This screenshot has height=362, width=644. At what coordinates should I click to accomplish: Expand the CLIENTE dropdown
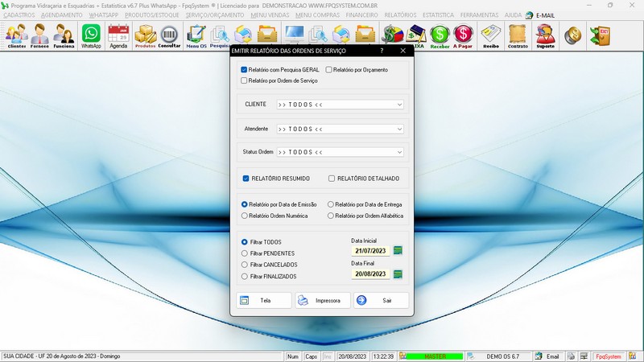coord(399,105)
